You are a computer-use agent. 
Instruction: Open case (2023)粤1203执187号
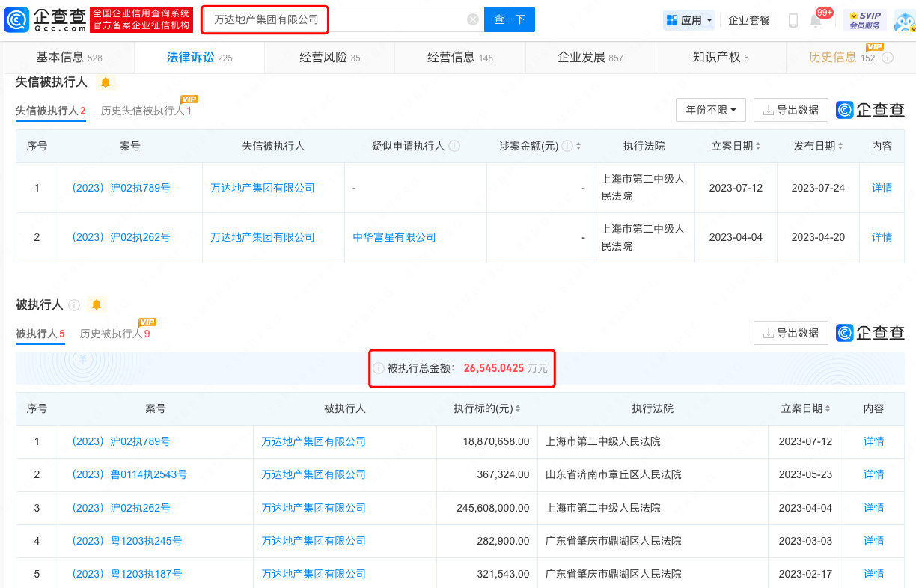click(x=126, y=574)
